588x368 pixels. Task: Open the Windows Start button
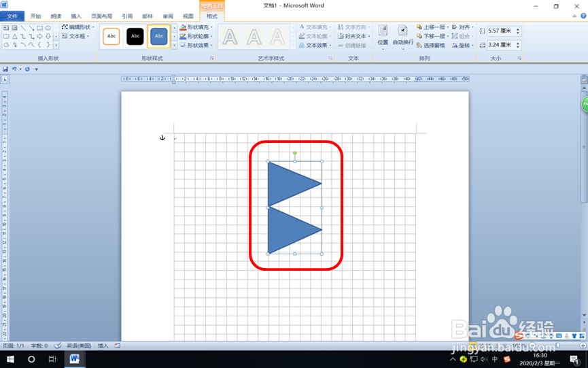click(10, 359)
